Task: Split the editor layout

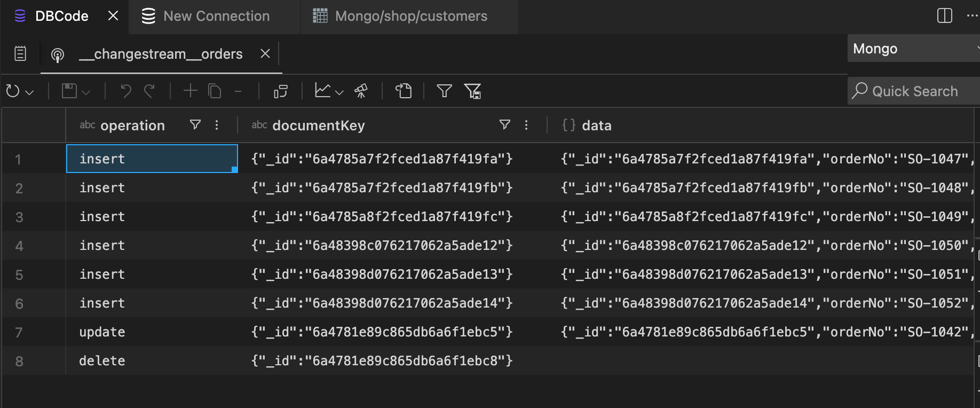Action: [945, 15]
